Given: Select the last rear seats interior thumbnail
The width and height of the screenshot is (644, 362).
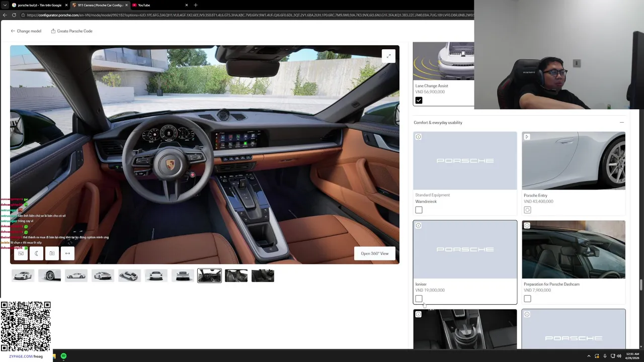Looking at the screenshot, I should coord(263,276).
